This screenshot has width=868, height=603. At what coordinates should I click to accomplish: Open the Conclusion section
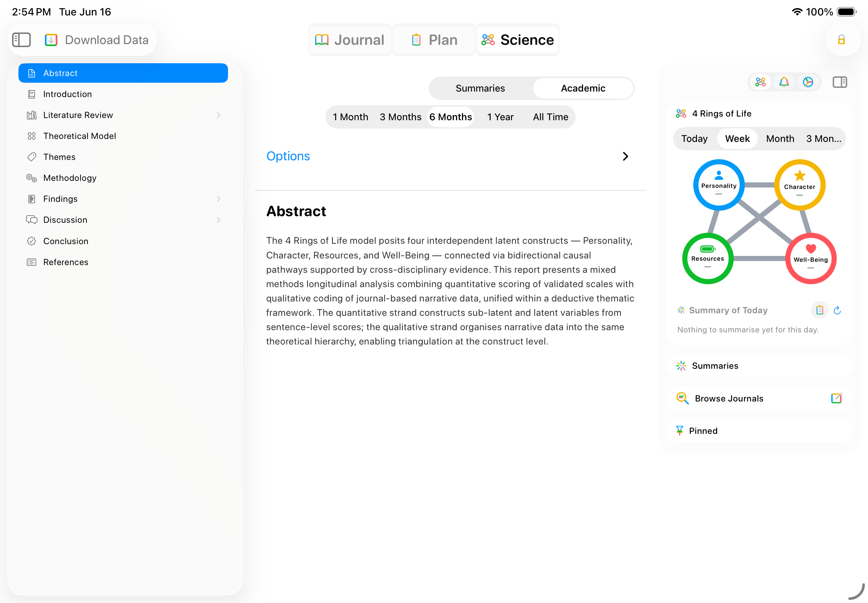click(x=123, y=241)
